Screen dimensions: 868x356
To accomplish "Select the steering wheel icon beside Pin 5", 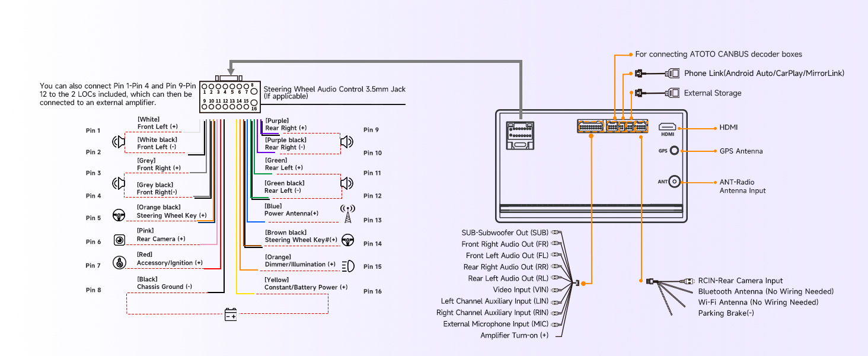I will coord(119,215).
